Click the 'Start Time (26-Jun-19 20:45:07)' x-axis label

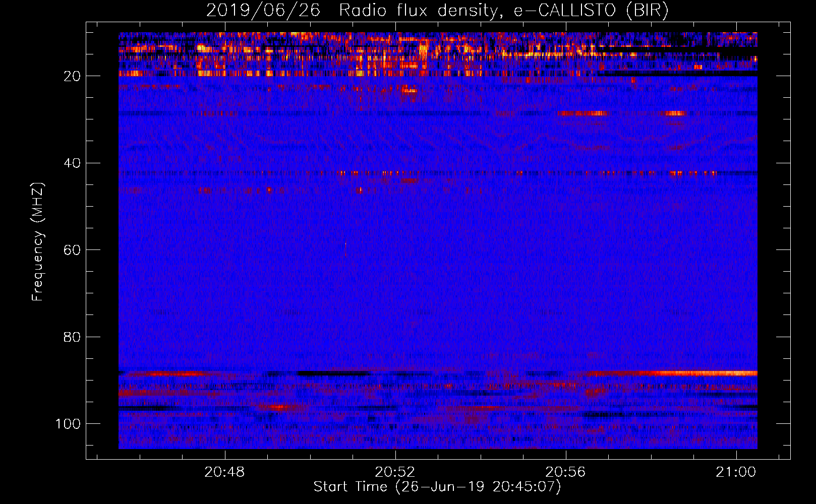click(x=437, y=487)
